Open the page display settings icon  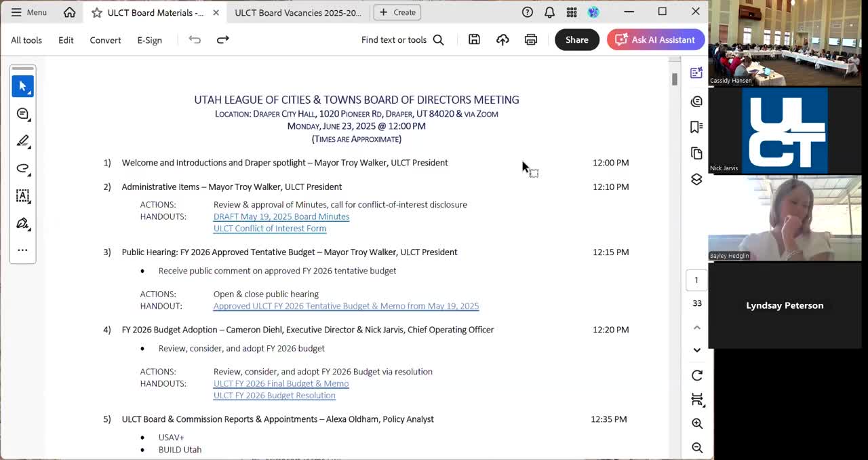[696, 400]
